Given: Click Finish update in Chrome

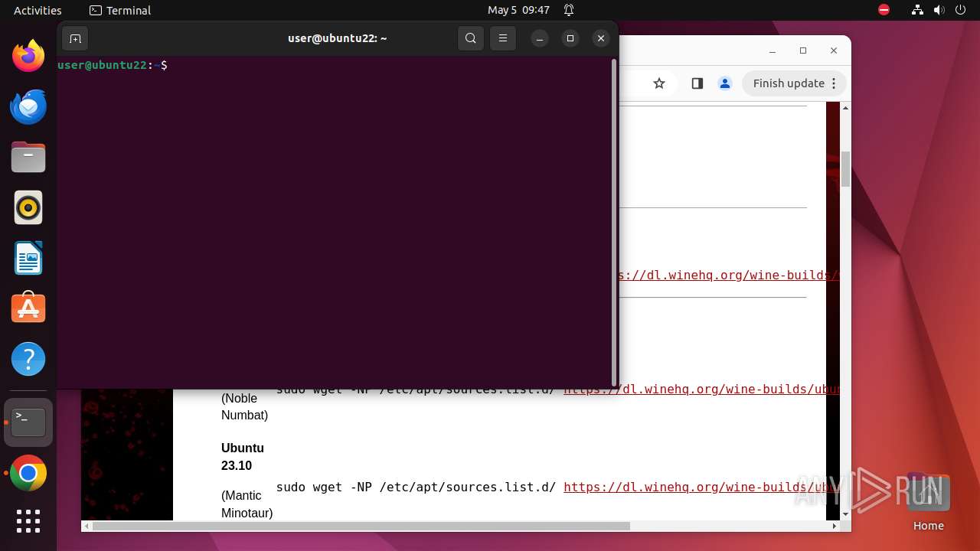Looking at the screenshot, I should [789, 83].
